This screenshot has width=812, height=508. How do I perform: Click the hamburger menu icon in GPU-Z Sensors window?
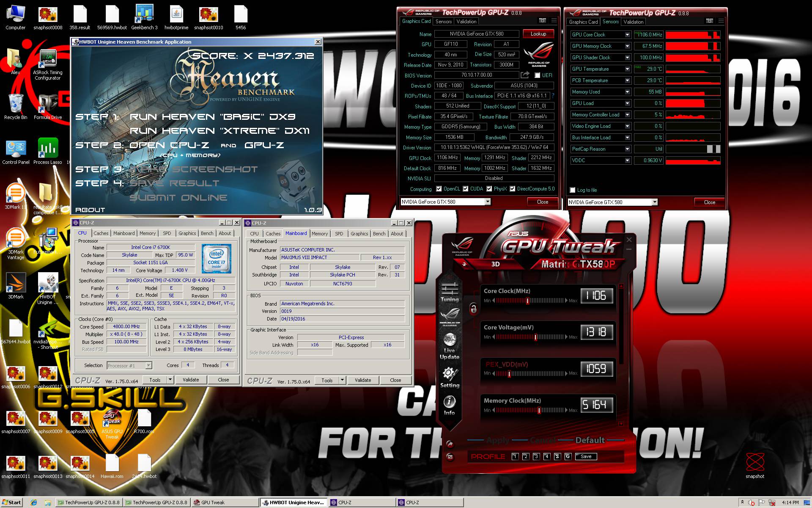(721, 21)
